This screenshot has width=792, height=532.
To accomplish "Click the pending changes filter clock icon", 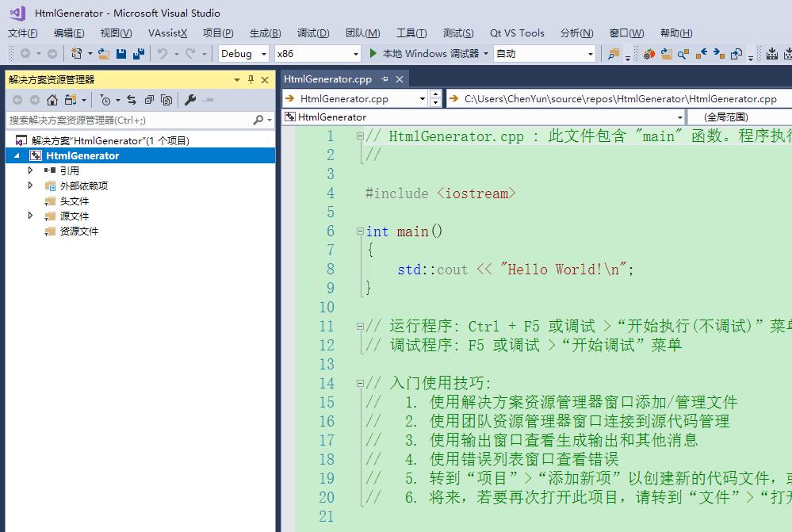I will (x=105, y=100).
